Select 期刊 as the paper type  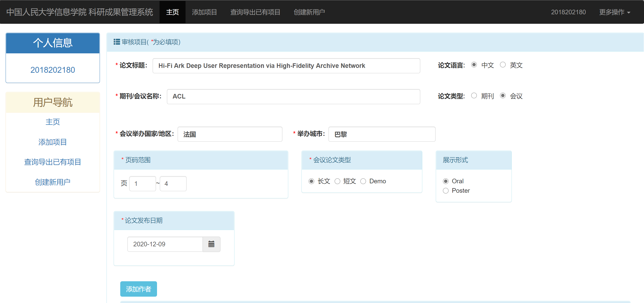tap(474, 96)
